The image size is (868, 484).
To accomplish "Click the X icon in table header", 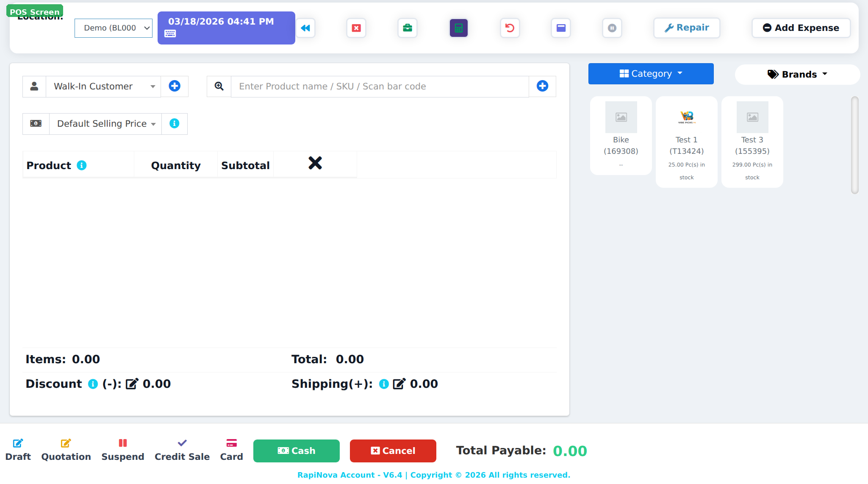I will tap(315, 163).
